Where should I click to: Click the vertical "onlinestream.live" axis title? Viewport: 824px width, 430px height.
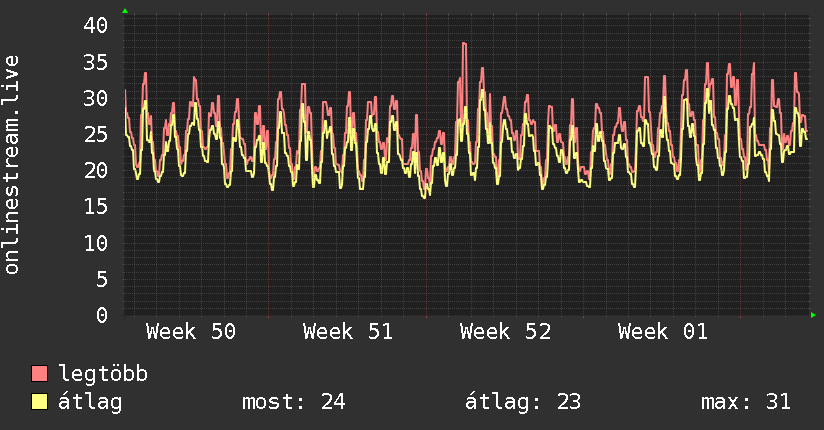click(x=12, y=165)
